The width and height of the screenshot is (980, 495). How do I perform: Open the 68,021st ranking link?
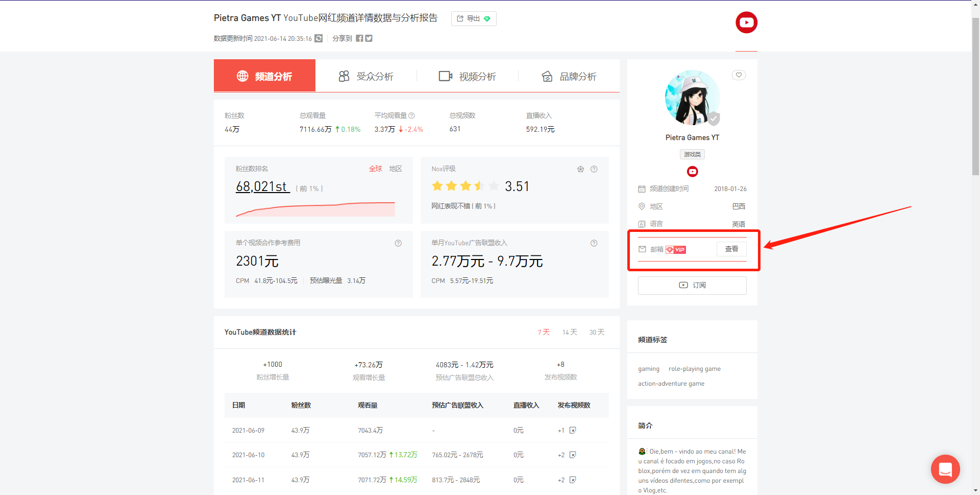(x=262, y=186)
